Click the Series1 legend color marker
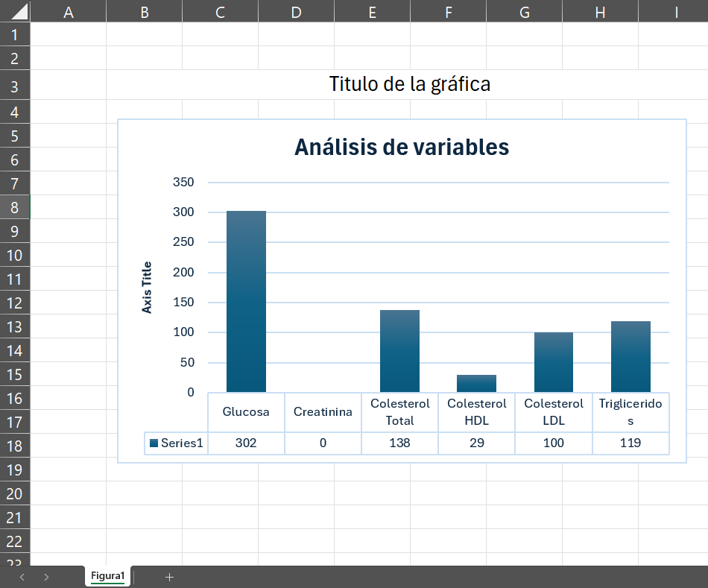The height and width of the screenshot is (588, 708). click(x=154, y=443)
